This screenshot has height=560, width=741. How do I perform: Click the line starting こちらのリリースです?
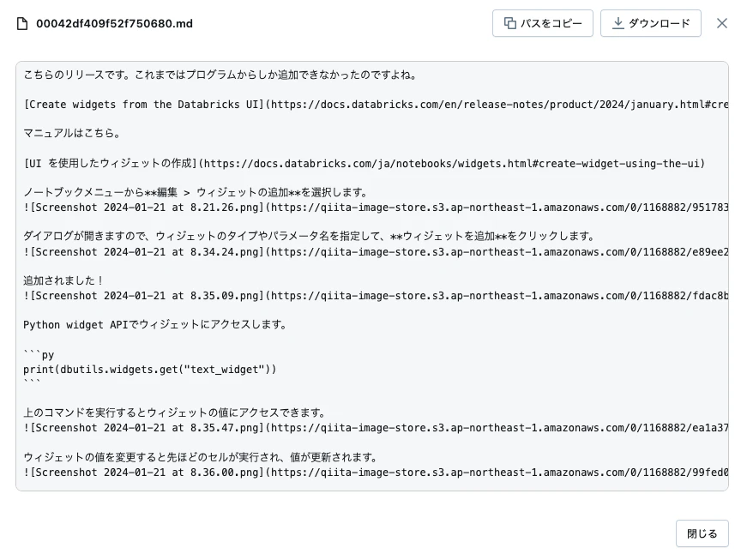point(220,75)
